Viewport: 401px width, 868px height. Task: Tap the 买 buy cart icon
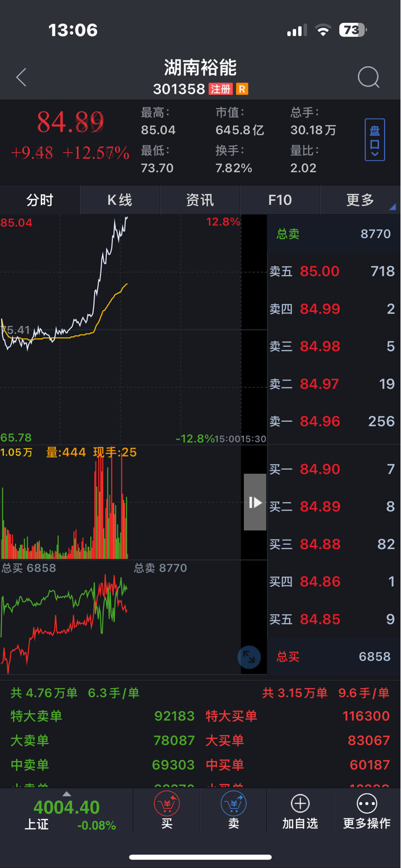(x=167, y=811)
